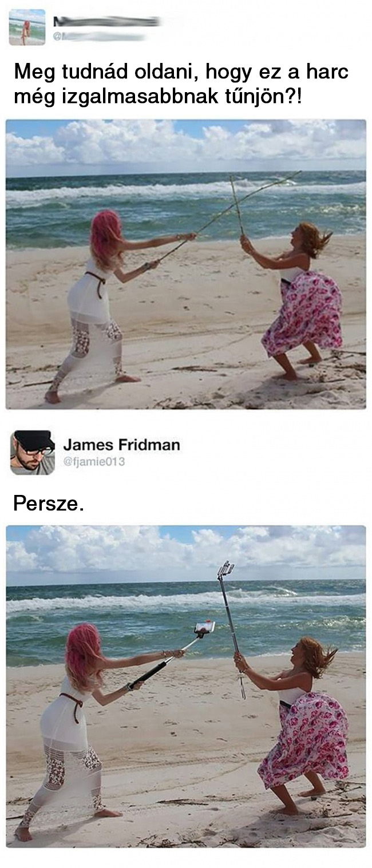
Task: Click the blurred username of the first poster
Action: [106, 22]
